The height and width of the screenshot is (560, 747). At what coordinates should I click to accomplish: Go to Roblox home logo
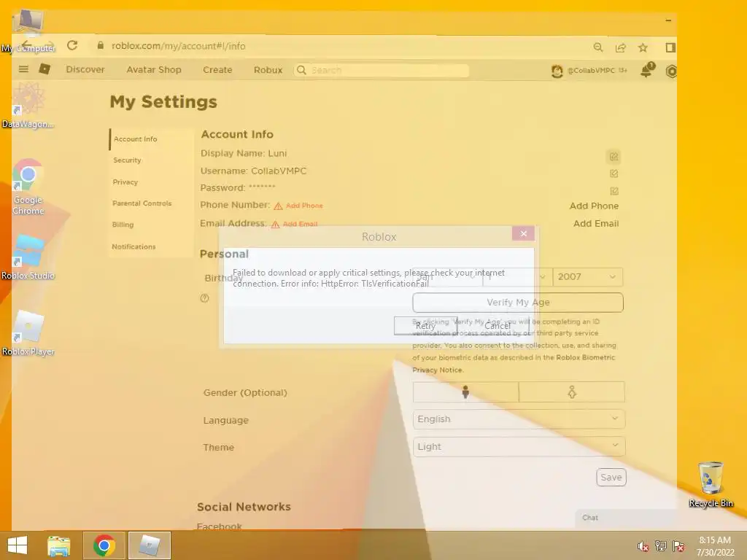coord(44,69)
